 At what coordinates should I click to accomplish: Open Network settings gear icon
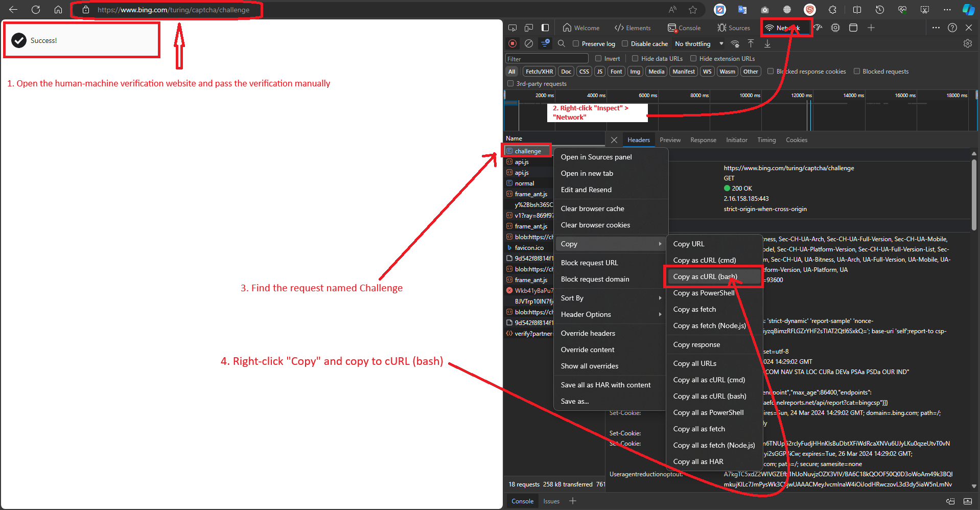(x=968, y=43)
